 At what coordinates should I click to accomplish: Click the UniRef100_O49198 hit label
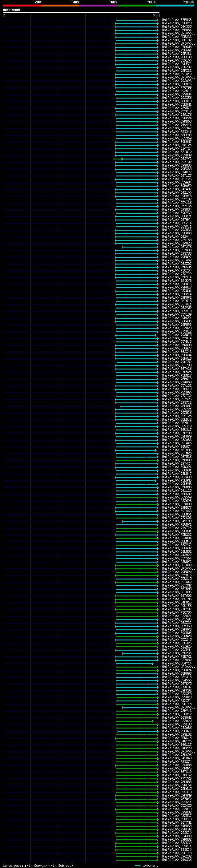click(177, 521)
